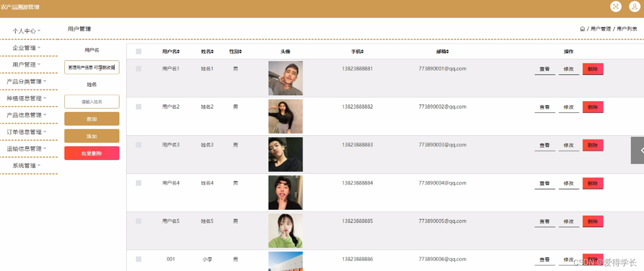Click the fullscreen toggle icon in header

[x=616, y=6]
